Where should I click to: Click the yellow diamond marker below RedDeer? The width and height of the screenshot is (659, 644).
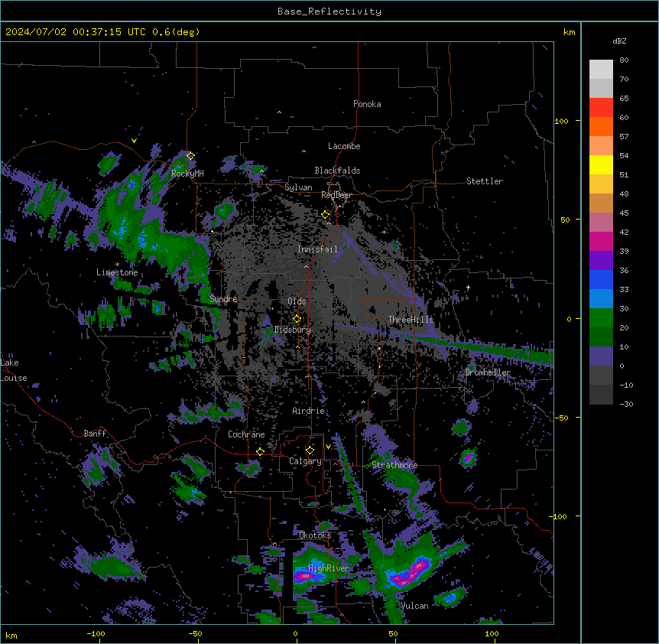326,215
